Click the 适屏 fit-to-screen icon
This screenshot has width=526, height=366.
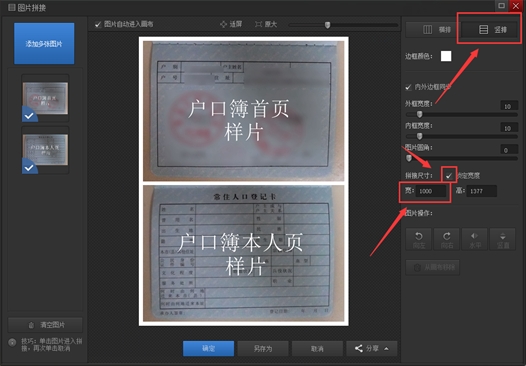coord(223,24)
